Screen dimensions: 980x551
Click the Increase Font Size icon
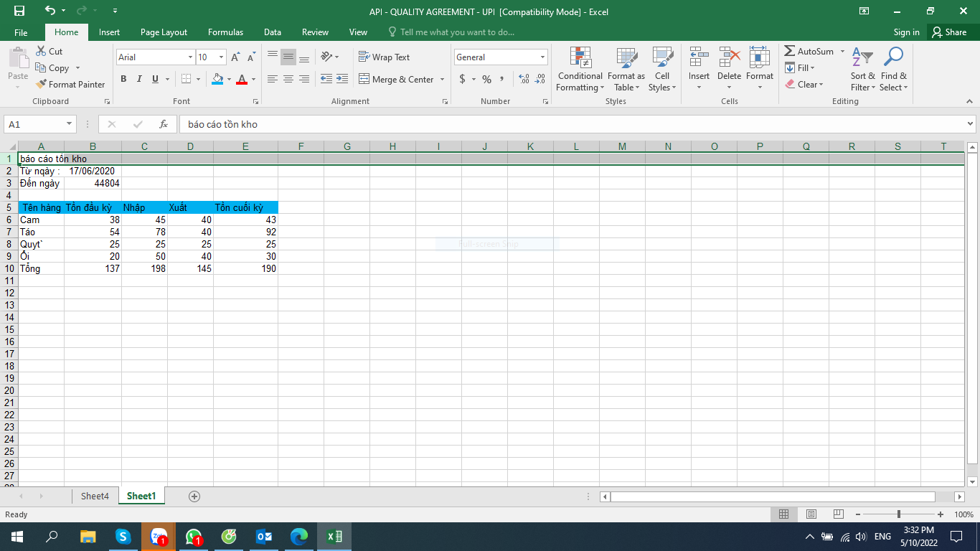(235, 57)
